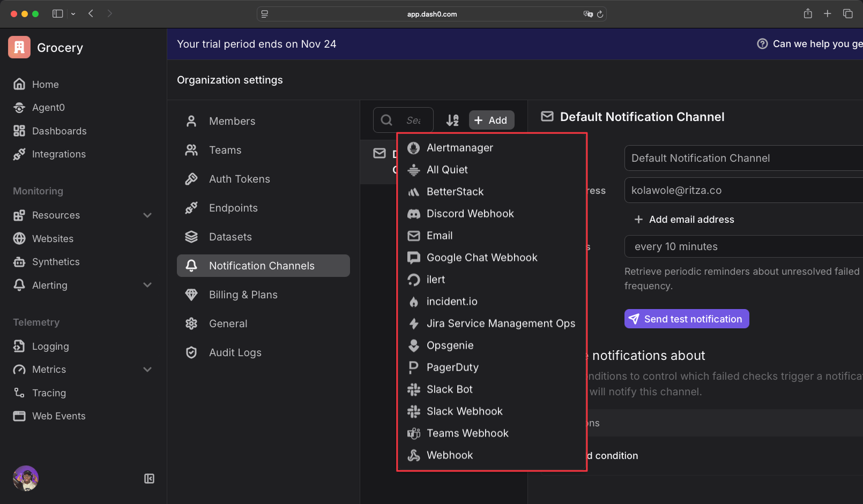Open the user profile avatar
Image resolution: width=863 pixels, height=504 pixels.
(25, 478)
